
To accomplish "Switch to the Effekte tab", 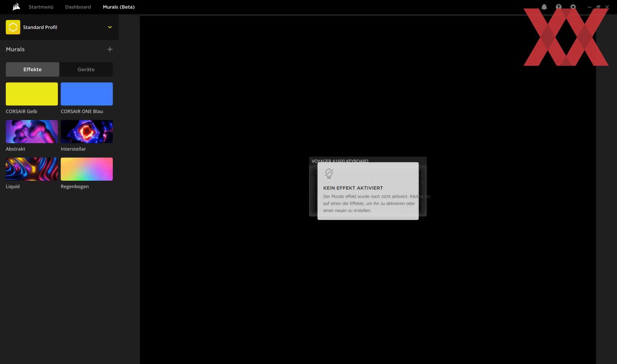I will tap(32, 69).
